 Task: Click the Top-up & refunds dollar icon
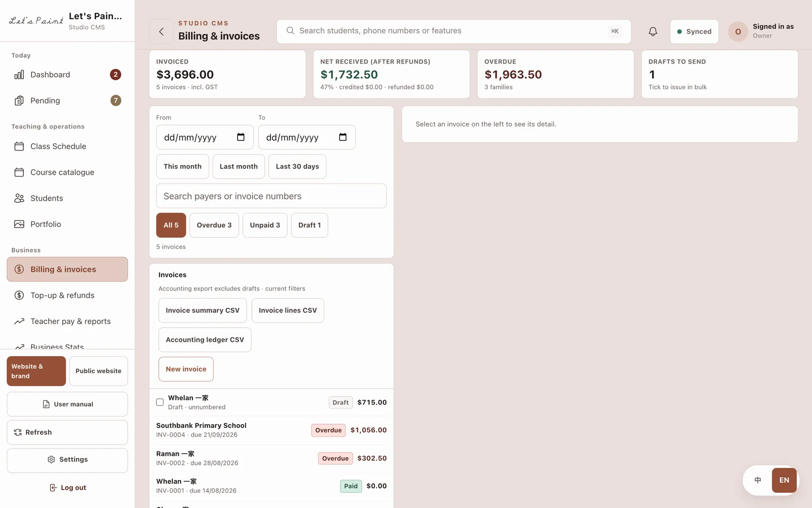19,295
